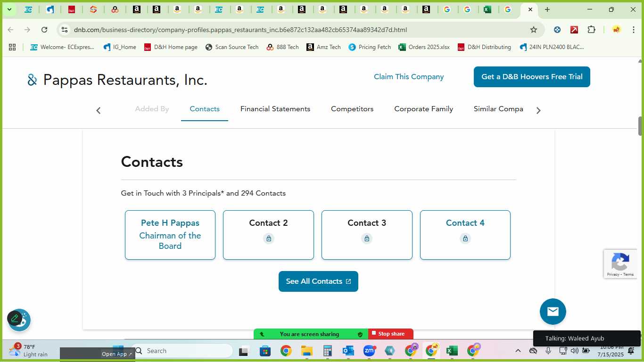Bookmark this page with the star icon

click(534, 30)
